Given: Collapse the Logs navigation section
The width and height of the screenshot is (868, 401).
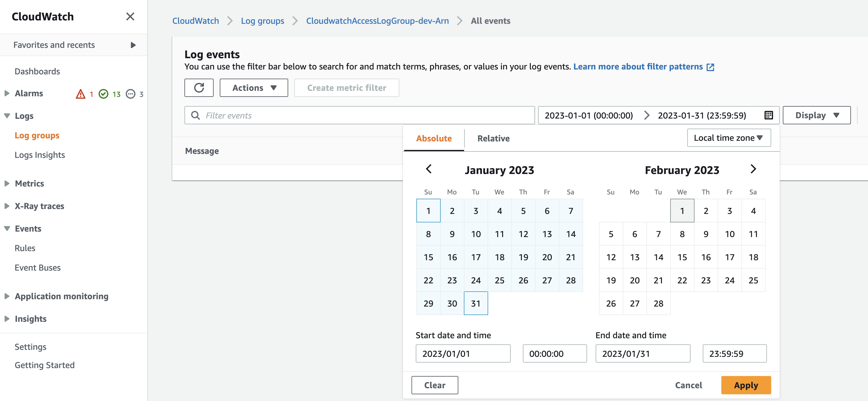Looking at the screenshot, I should point(7,116).
